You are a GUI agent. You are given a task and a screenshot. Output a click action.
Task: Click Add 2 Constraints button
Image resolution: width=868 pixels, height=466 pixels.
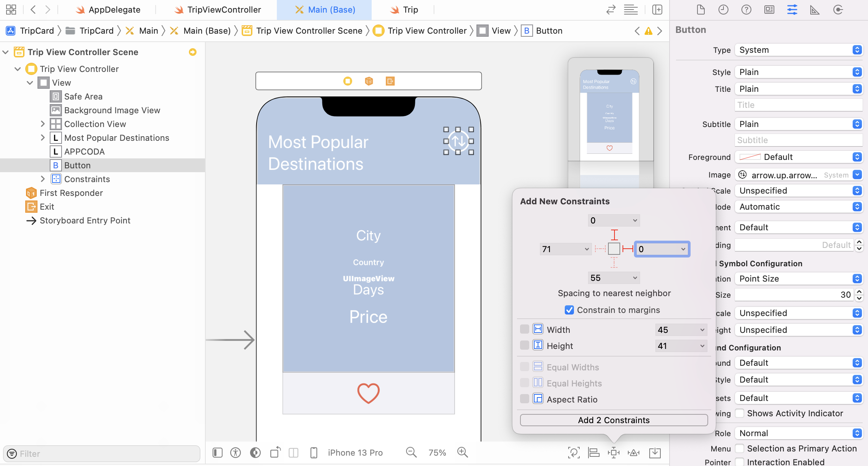614,420
